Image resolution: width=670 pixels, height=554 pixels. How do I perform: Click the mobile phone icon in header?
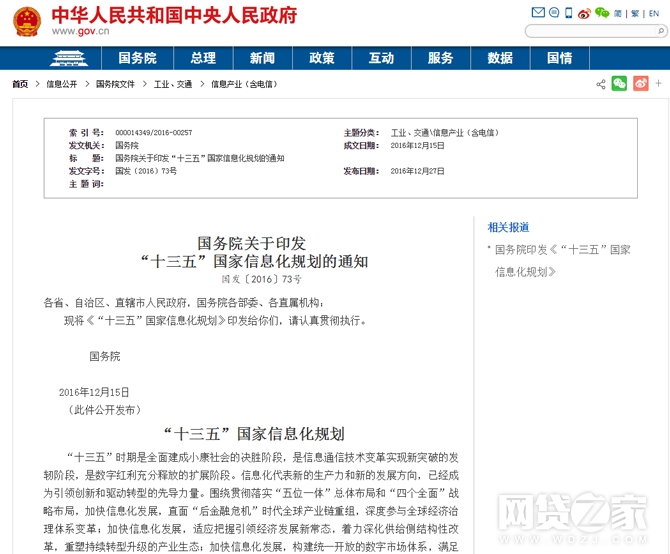point(569,13)
